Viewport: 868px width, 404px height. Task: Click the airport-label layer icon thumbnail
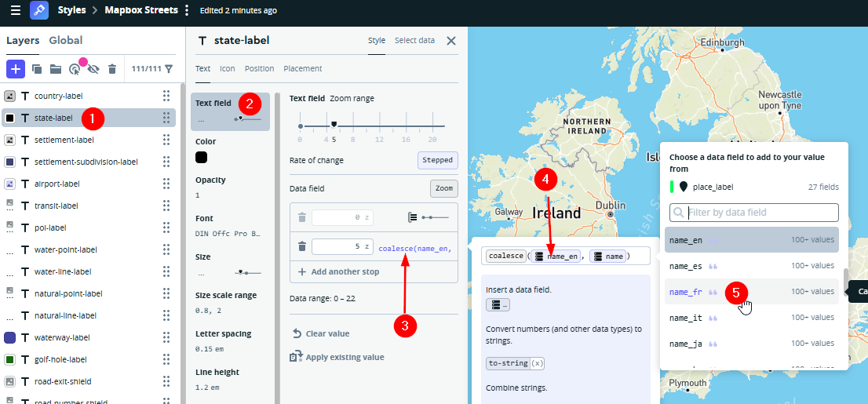pos(9,184)
